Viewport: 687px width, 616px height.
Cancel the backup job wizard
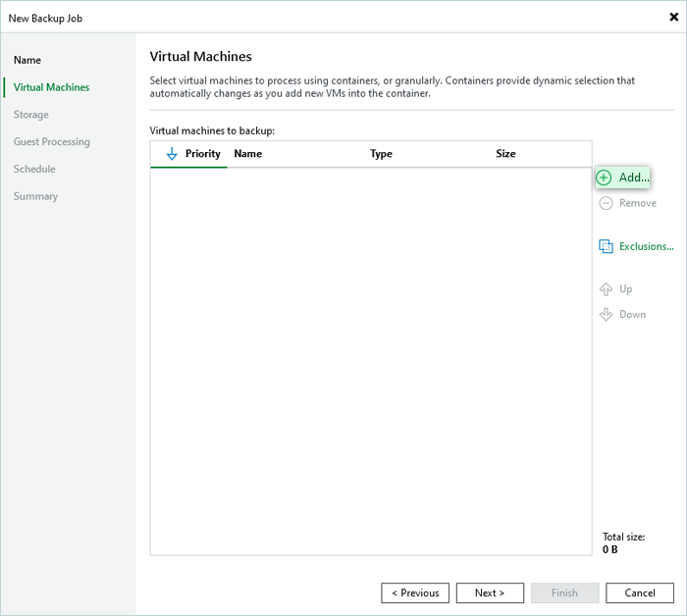(640, 592)
